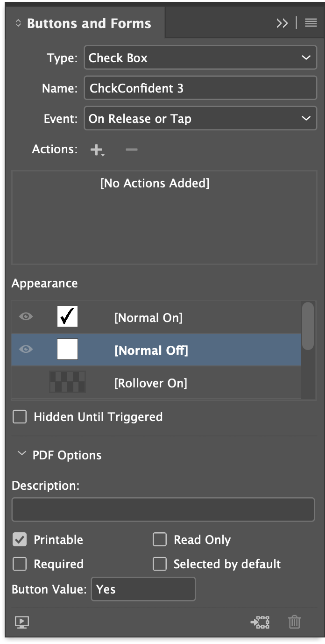Image resolution: width=325 pixels, height=644 pixels.
Task: Open the Type dropdown showing Check Box
Action: pos(200,57)
